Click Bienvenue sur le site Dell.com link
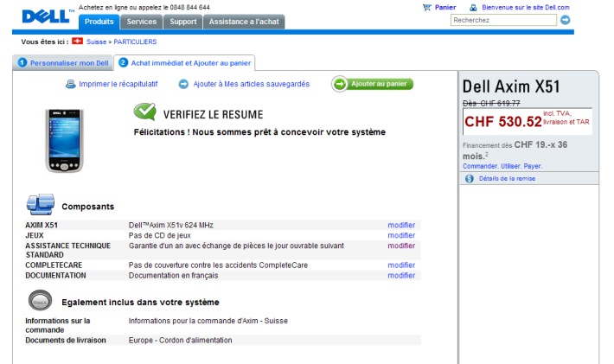Image resolution: width=614 pixels, height=364 pixels. coord(526,8)
